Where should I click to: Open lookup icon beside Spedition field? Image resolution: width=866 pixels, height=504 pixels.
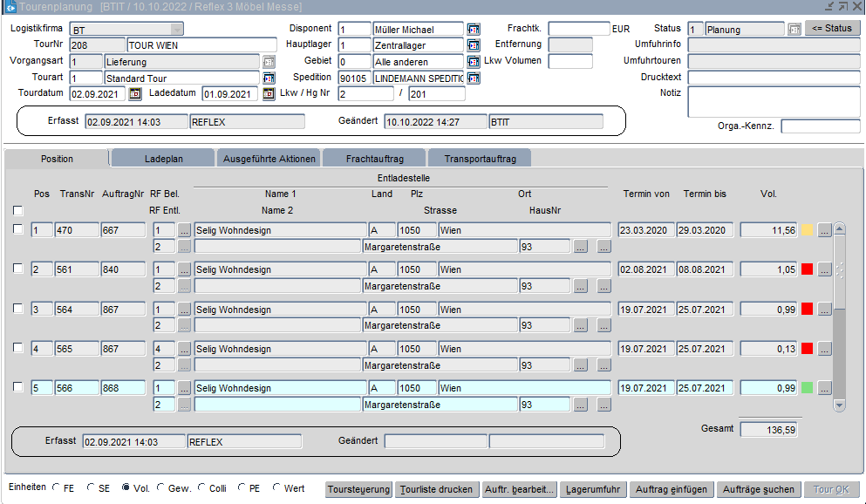(x=474, y=78)
